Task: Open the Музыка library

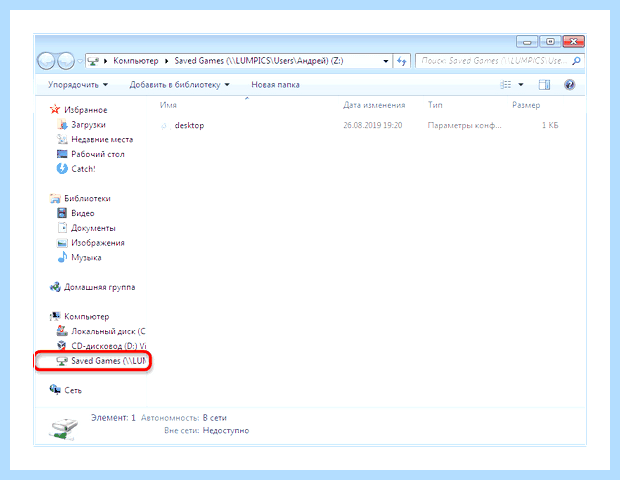Action: click(86, 257)
